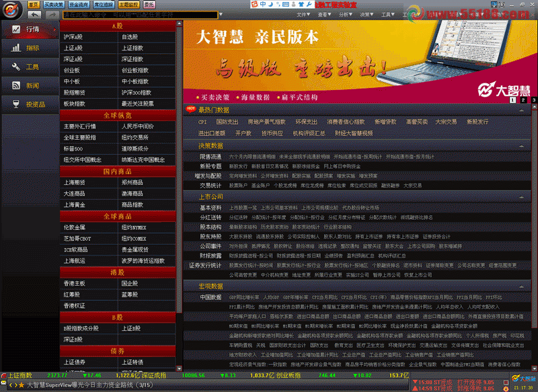Open the input method soft keyboard icon
This screenshot has width=538, height=392.
(285, 4)
